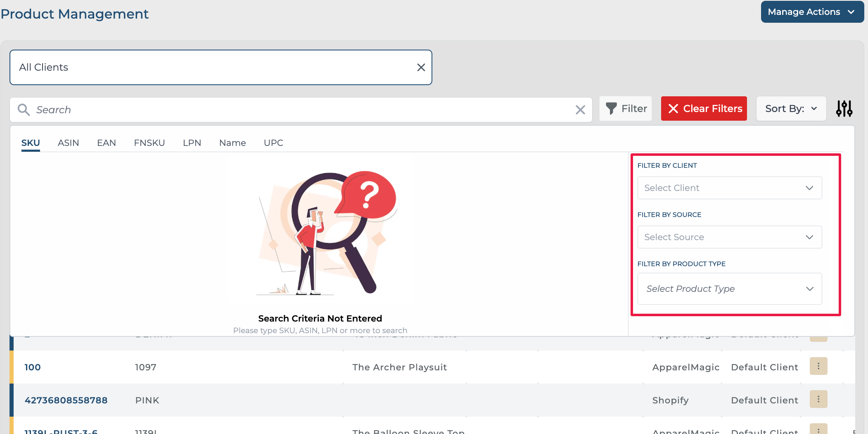Open row actions menu for The Archer Playsuit

(818, 366)
